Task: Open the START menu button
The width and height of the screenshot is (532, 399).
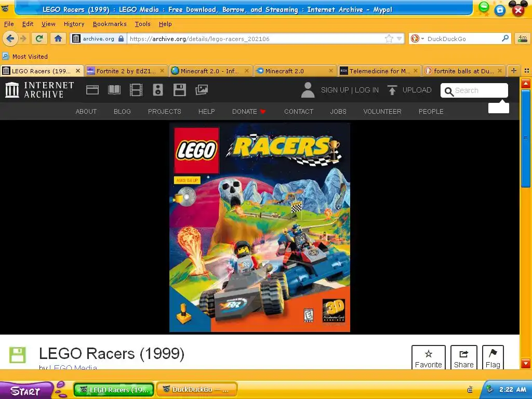Action: (x=26, y=391)
